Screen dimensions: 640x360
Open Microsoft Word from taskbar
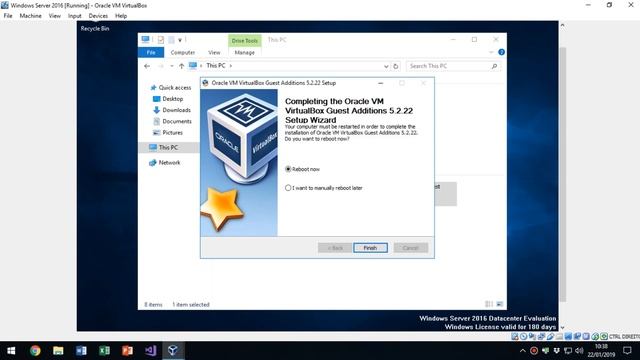point(81,351)
